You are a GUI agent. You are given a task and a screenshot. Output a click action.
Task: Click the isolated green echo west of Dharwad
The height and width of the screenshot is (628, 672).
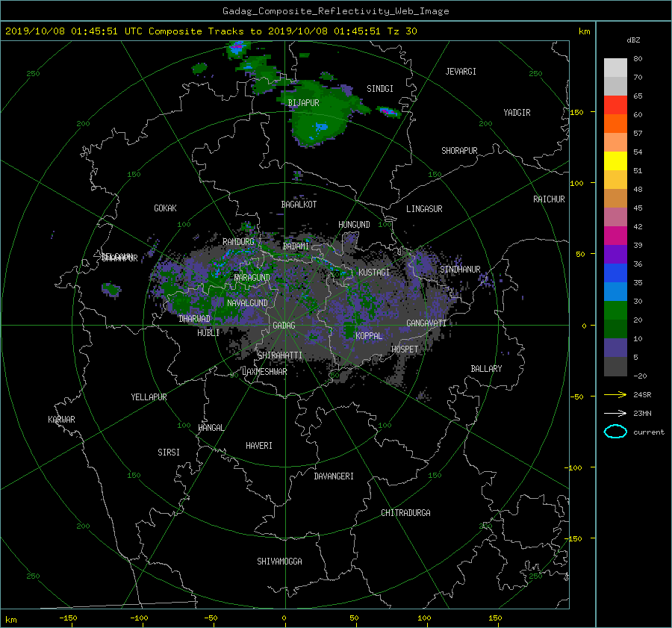pos(111,290)
